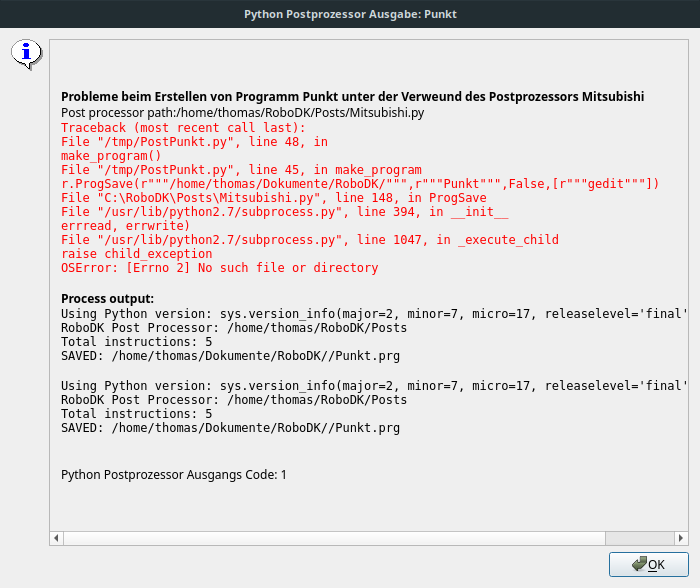The width and height of the screenshot is (700, 588).
Task: Click the blue information bubble icon
Action: 26,53
